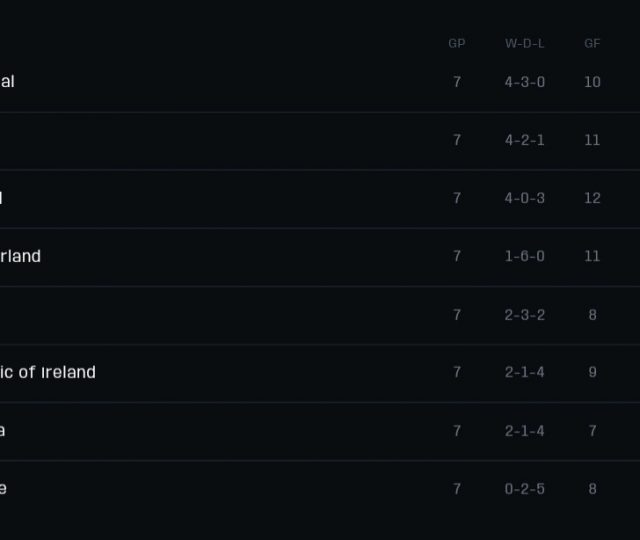Click the 4-2-1 record cell
The height and width of the screenshot is (540, 640).
click(525, 140)
